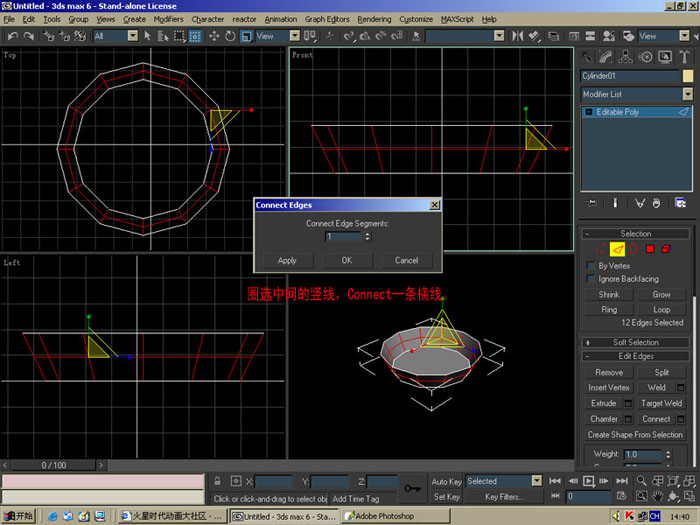Activate Select and Rotate tool

click(x=230, y=36)
